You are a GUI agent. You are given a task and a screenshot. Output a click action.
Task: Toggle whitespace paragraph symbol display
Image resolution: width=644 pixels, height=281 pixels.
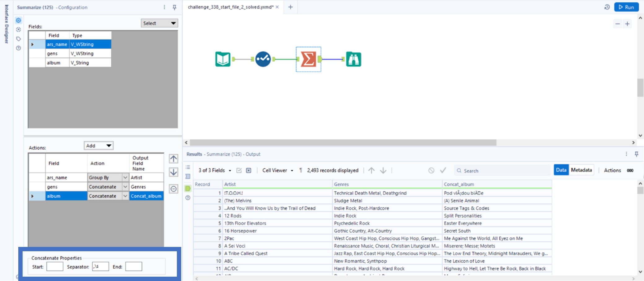(300, 170)
